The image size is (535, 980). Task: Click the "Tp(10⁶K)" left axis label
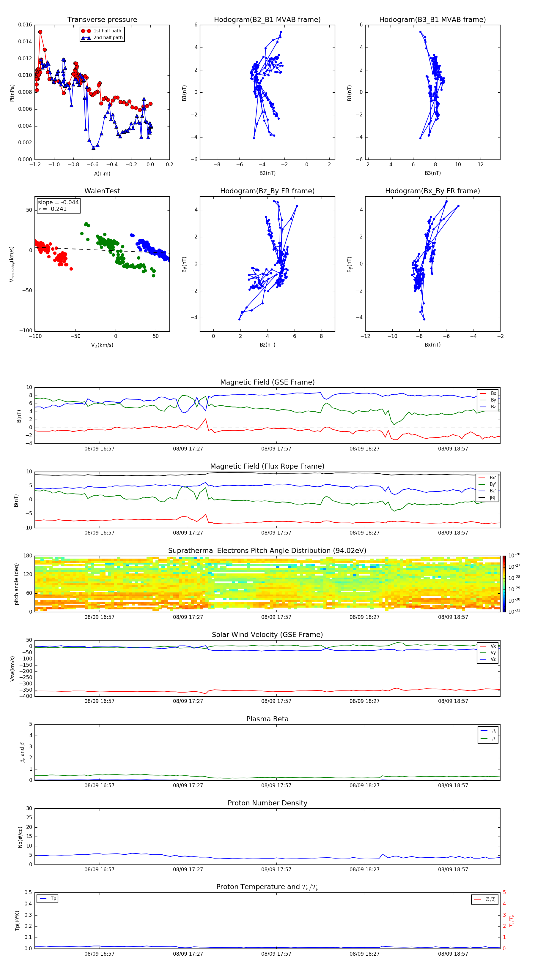tap(17, 921)
